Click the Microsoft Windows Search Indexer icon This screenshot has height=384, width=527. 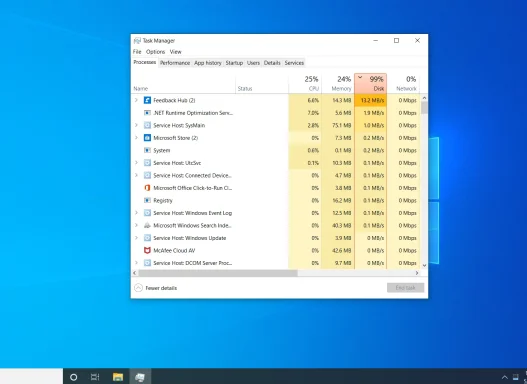pos(147,225)
